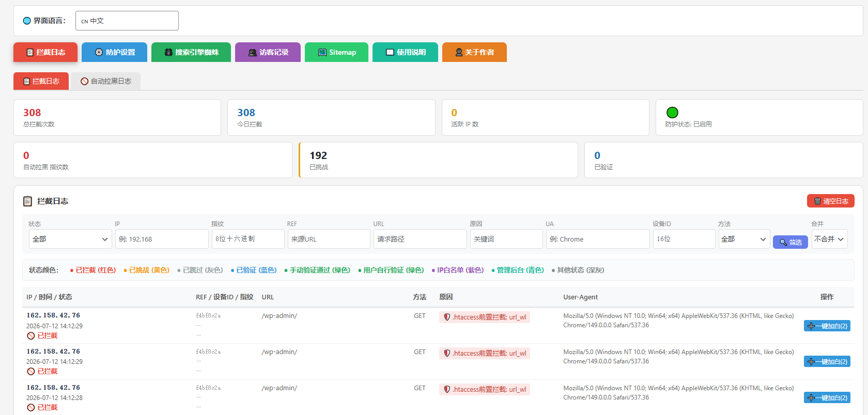This screenshot has height=415, width=868.
Task: Click 一键加白(2) in the 14:12:28 row
Action: (827, 397)
